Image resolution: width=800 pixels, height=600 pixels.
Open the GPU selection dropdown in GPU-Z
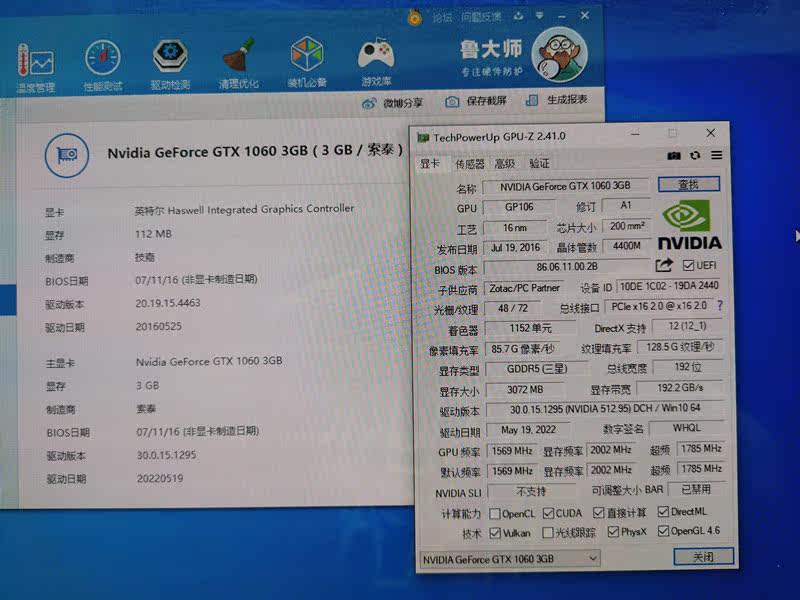coord(509,559)
